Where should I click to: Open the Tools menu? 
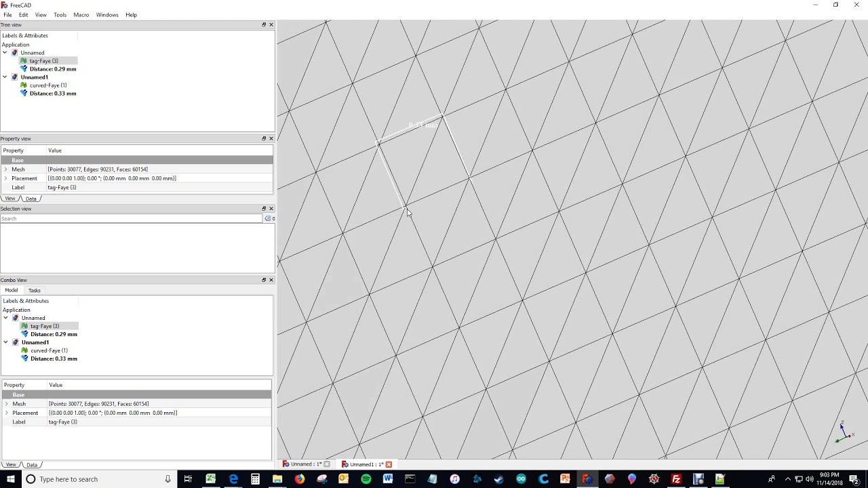click(60, 15)
